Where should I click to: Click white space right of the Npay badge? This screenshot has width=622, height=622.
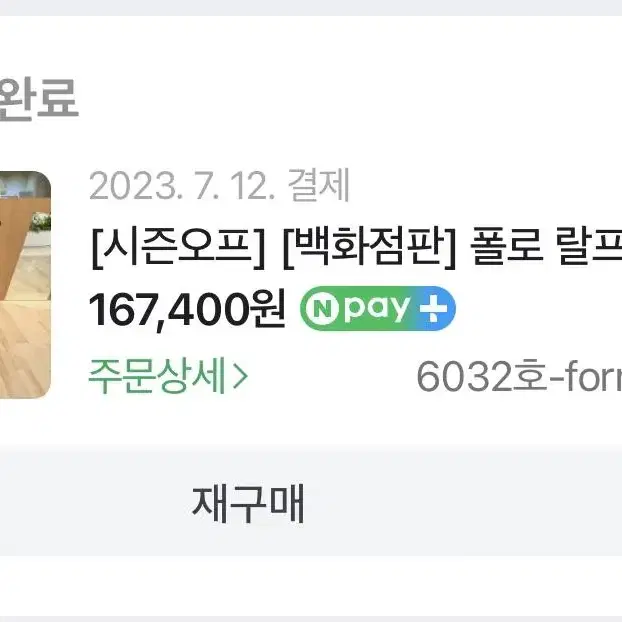click(539, 308)
